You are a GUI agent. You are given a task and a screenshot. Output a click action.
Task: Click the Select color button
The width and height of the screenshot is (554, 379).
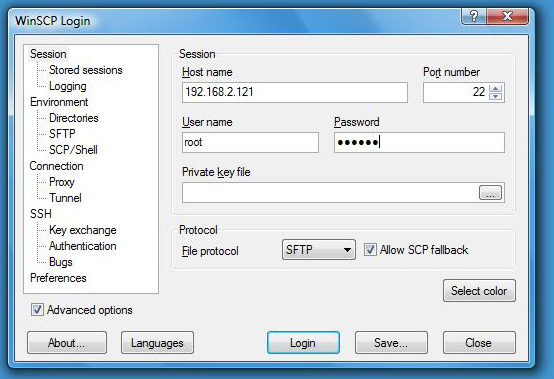pyautogui.click(x=479, y=291)
